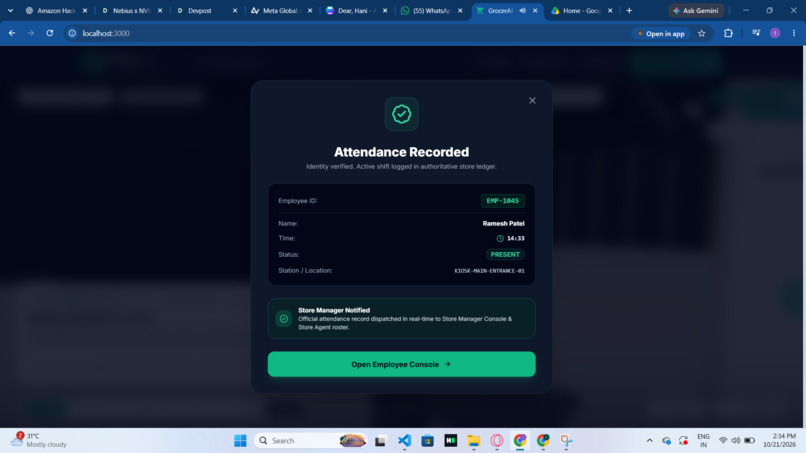Click the EMP-1045 employee ID badge
Screen dimensions: 806x453
tap(503, 201)
